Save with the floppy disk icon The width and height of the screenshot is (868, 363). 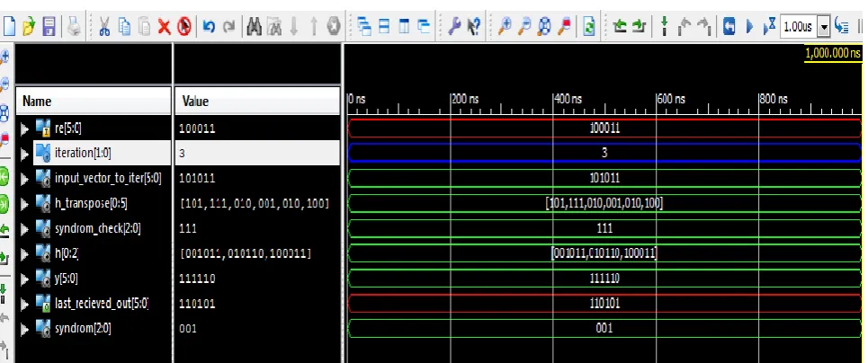coord(49,25)
